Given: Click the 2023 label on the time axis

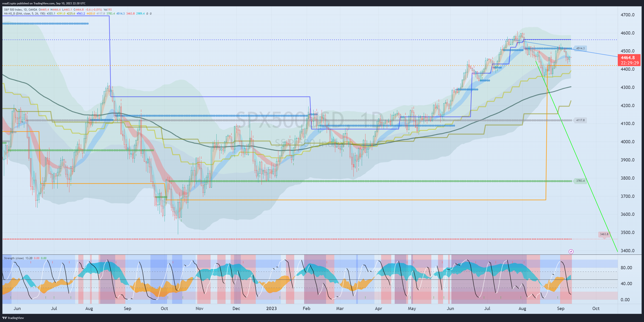Looking at the screenshot, I should (x=271, y=308).
